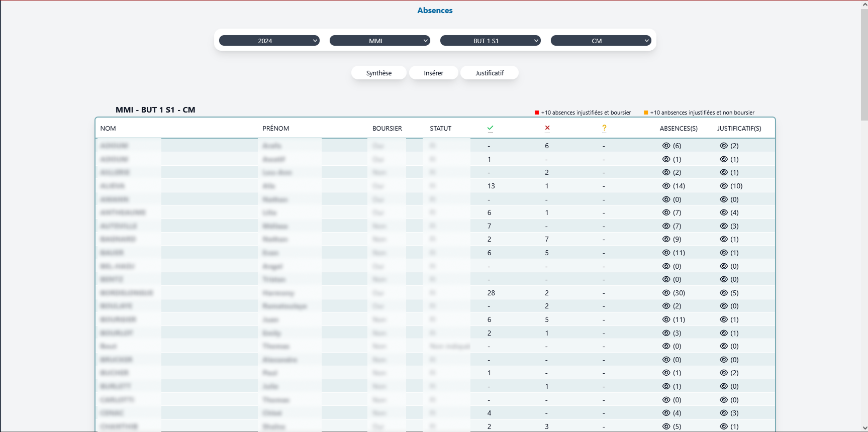Click the NOM column header
This screenshot has height=432, width=868.
(108, 129)
